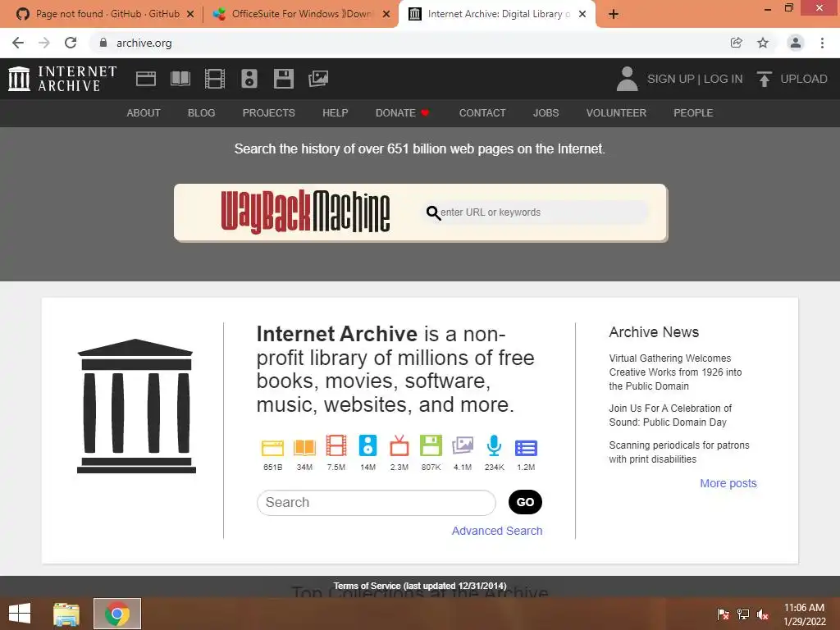
Task: Open the Software floppy icon in top nav
Action: coord(283,79)
